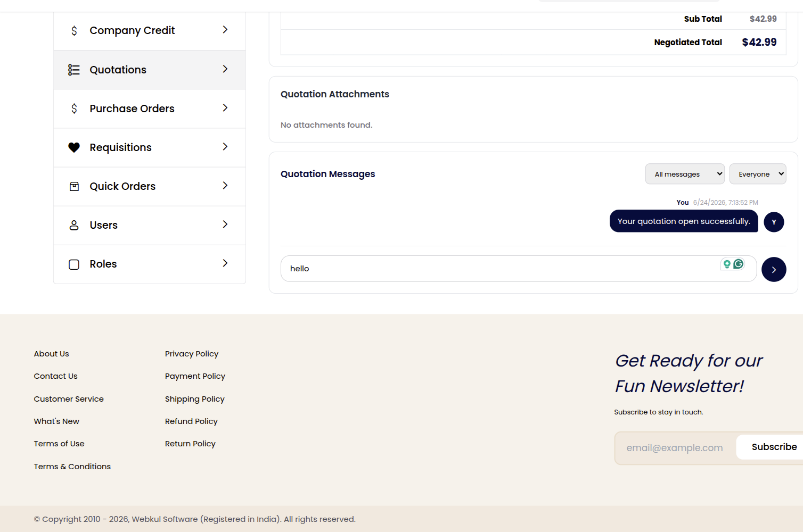Image resolution: width=803 pixels, height=532 pixels.
Task: Open Terms & Conditions link
Action: tap(72, 467)
